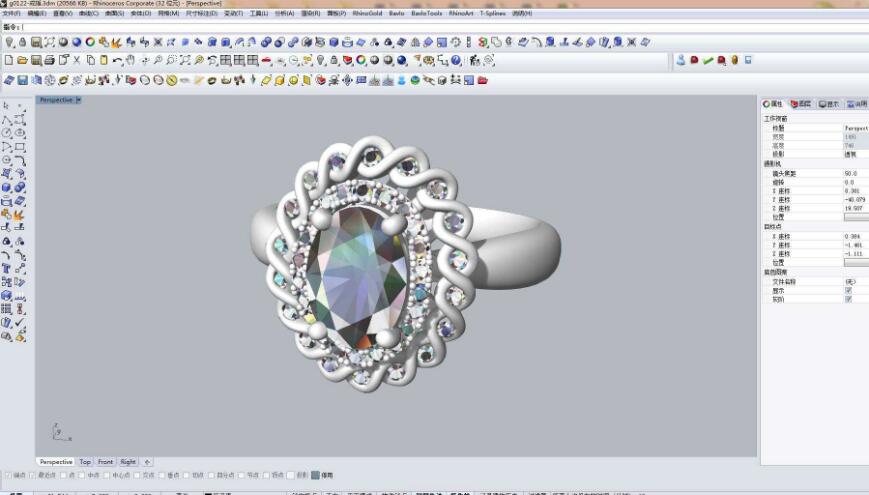Screen dimensions: 869x495
Task: Enable the 点 osnap checkbox
Action: click(63, 475)
